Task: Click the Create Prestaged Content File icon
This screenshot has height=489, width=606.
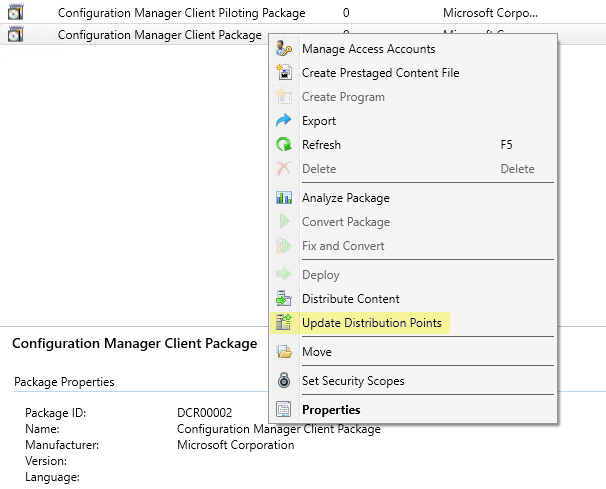Action: (x=284, y=73)
